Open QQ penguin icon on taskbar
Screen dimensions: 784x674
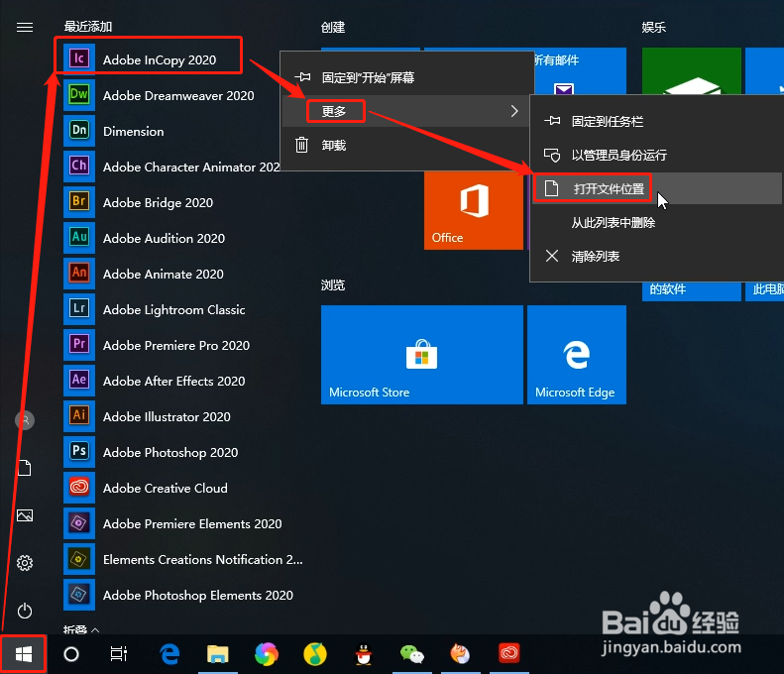364,654
